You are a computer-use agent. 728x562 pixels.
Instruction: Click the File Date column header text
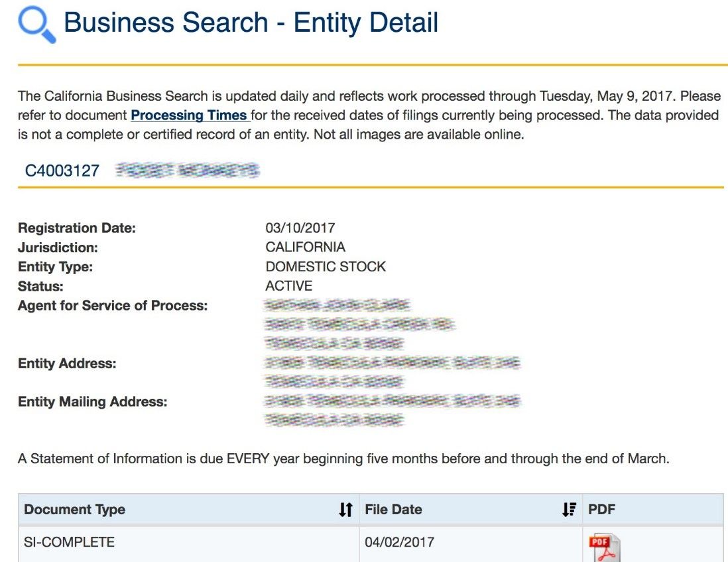(393, 510)
